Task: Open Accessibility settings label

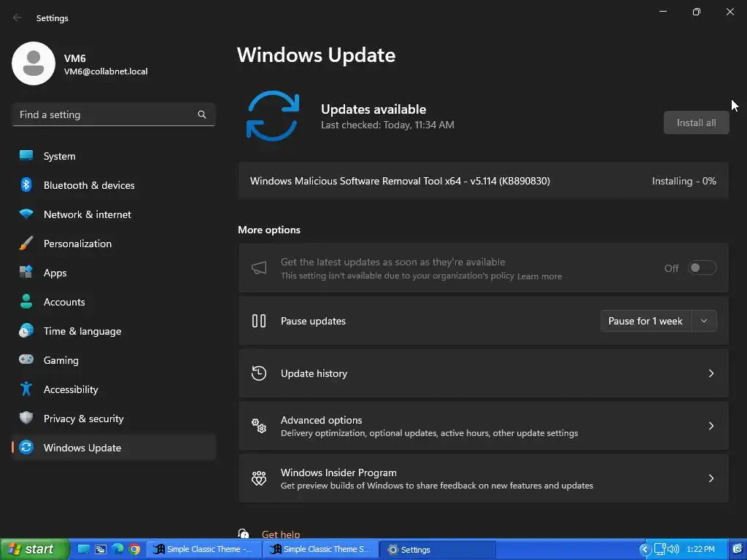Action: [x=71, y=389]
